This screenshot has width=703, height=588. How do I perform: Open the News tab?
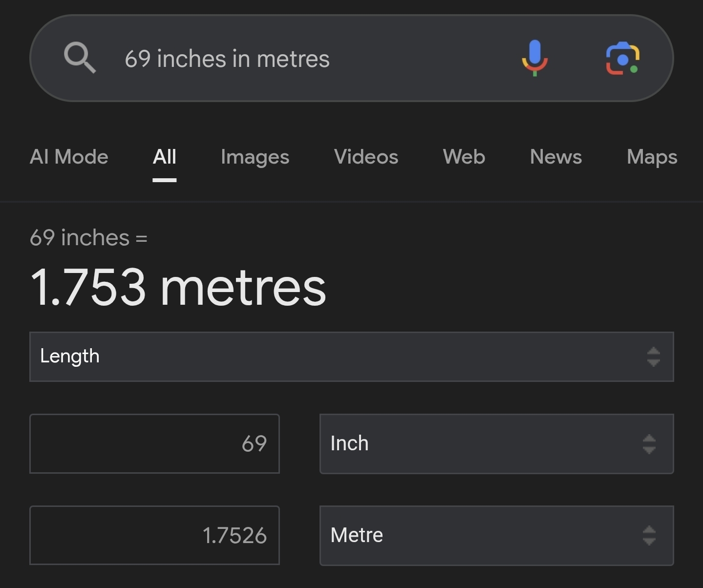coord(555,157)
